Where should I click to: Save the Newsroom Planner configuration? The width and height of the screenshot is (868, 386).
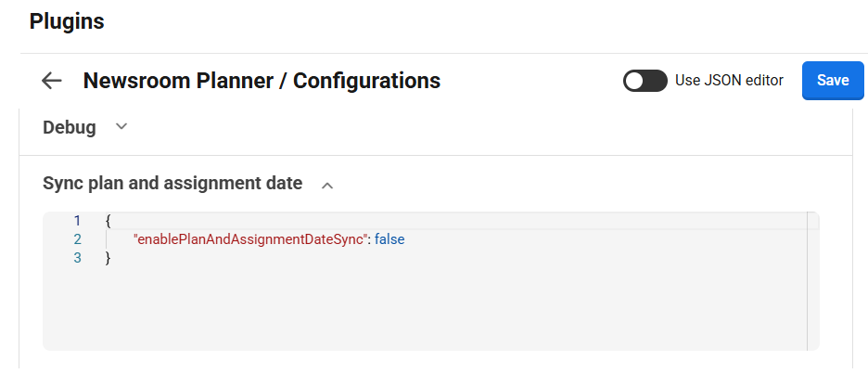[832, 81]
